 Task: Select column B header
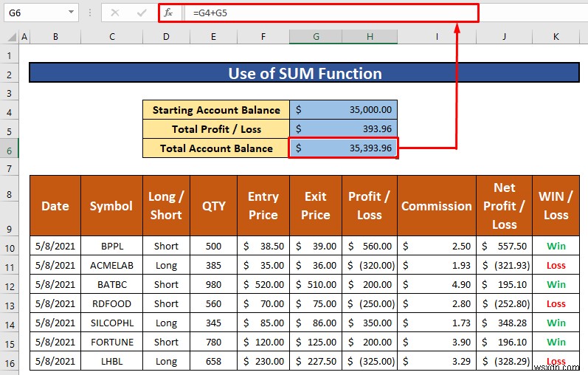(x=55, y=37)
